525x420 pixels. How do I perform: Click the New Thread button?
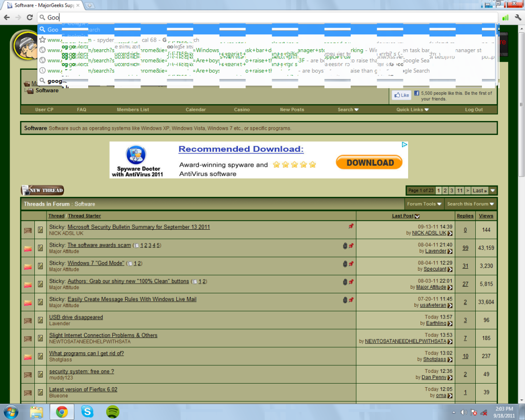pyautogui.click(x=43, y=191)
